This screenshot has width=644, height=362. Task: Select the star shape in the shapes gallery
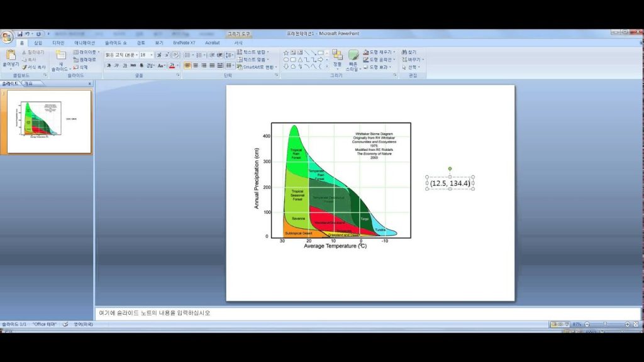286,53
